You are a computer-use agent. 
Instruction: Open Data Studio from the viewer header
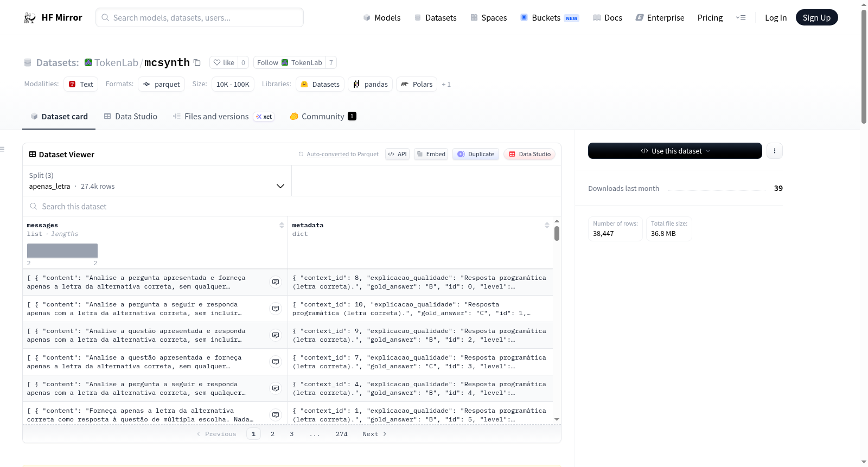point(529,154)
